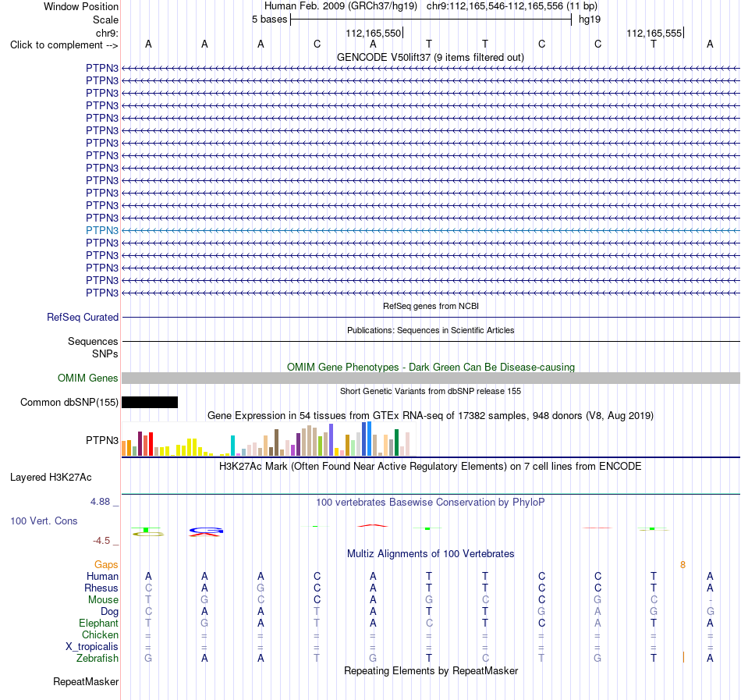Click the -4.5 PhyloP lower scale value

(101, 541)
